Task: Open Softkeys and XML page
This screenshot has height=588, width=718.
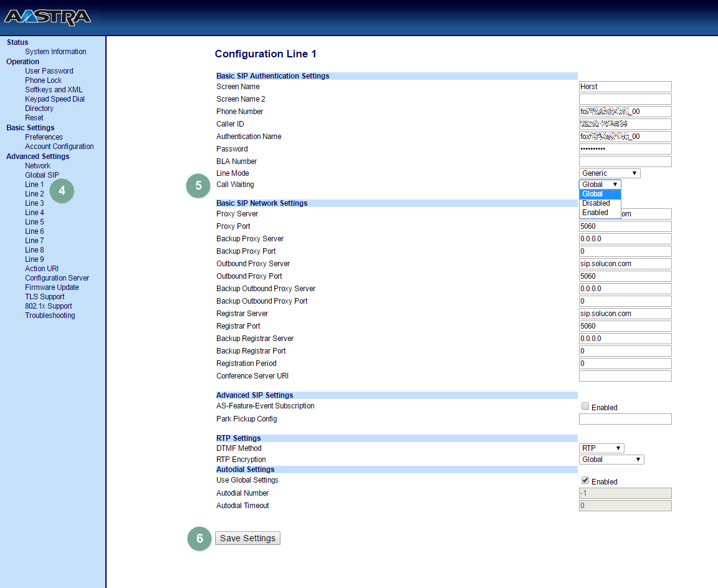Action: pyautogui.click(x=54, y=90)
